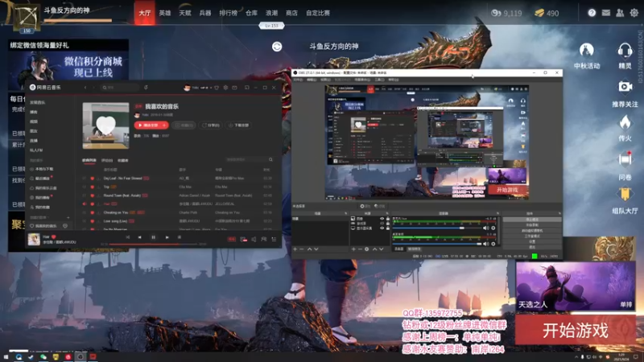This screenshot has height=362, width=644.
Task: Expand the NetEase user account dropdown
Action: (211, 88)
